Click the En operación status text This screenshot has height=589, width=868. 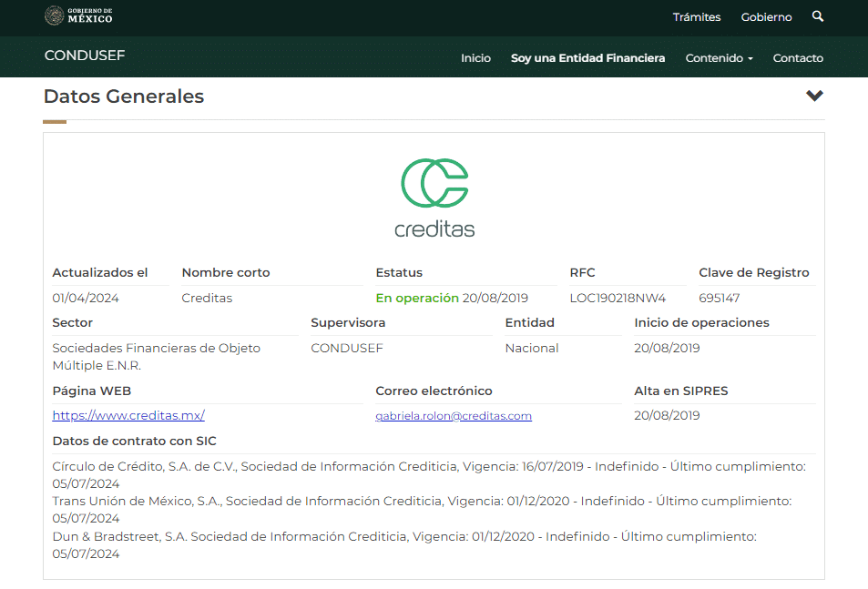(416, 299)
